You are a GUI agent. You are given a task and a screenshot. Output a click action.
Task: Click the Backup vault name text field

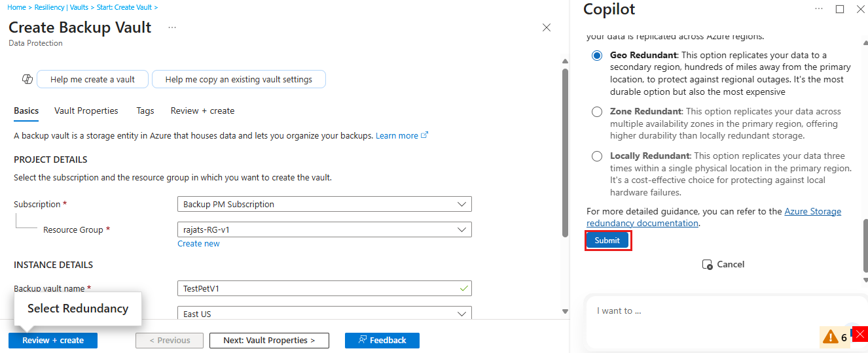coord(317,288)
